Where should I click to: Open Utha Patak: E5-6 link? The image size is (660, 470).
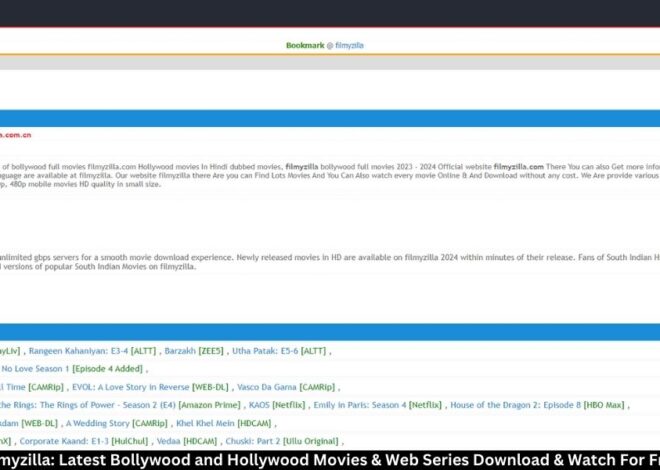265,351
